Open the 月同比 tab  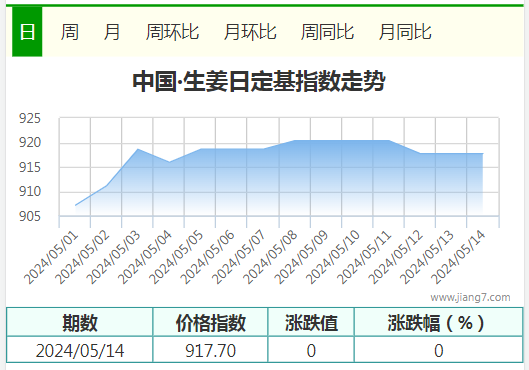coord(405,32)
